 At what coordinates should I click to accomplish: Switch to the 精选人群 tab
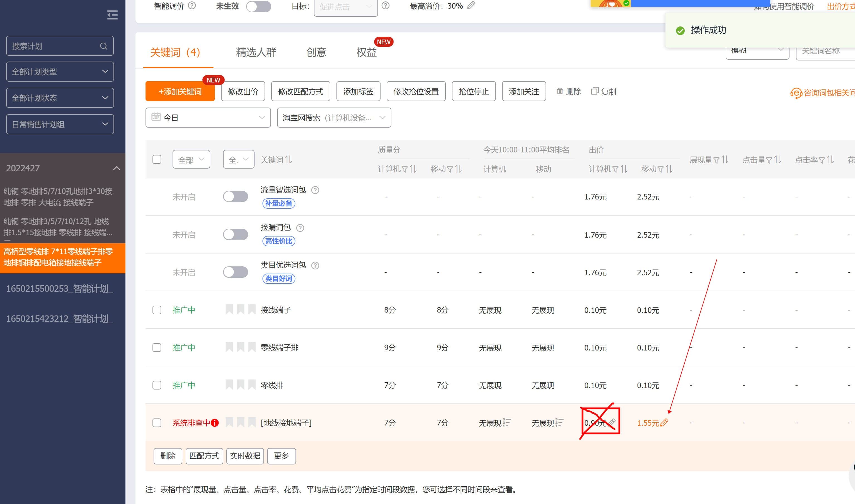tap(256, 52)
